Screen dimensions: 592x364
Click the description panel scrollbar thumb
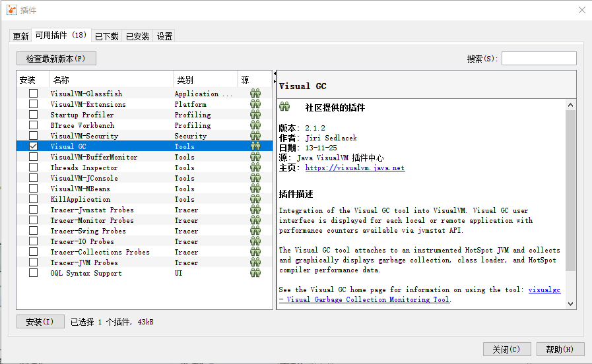pyautogui.click(x=570, y=191)
